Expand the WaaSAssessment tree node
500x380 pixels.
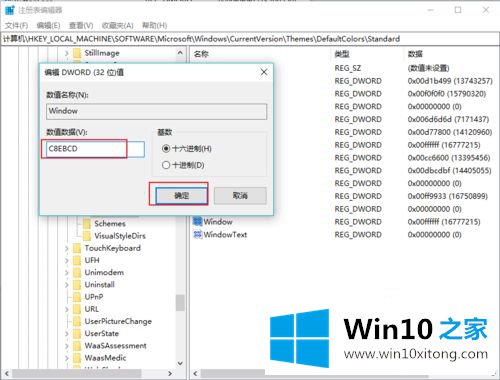click(x=66, y=346)
